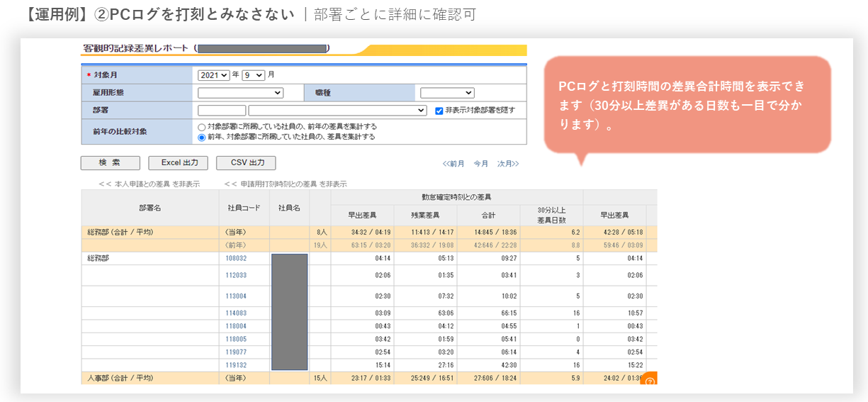Click the 15人 headcount cell
Image resolution: width=868 pixels, height=402 pixels.
(x=320, y=378)
